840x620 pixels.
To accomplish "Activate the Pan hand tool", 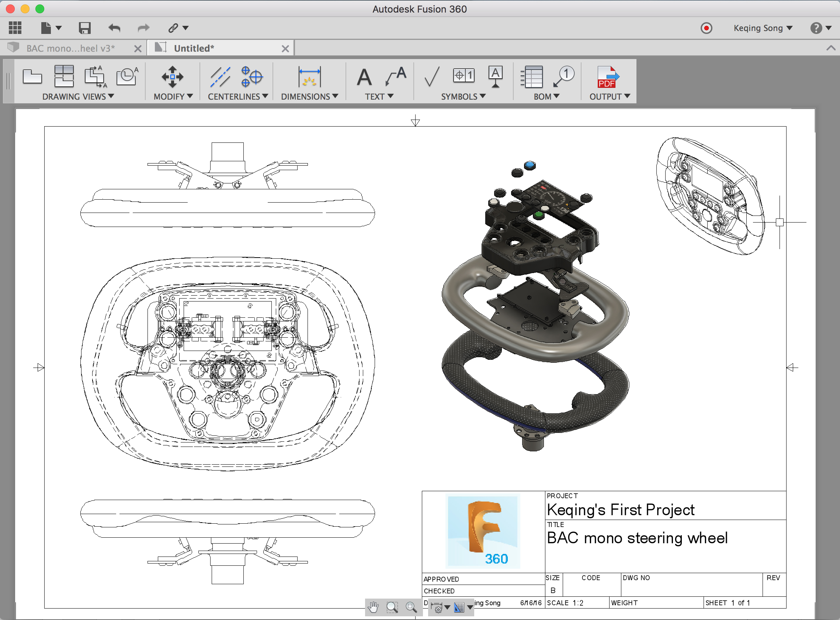I will [374, 607].
